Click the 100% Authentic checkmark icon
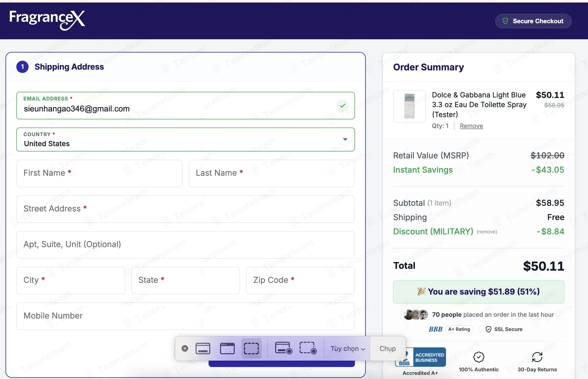 (x=479, y=357)
